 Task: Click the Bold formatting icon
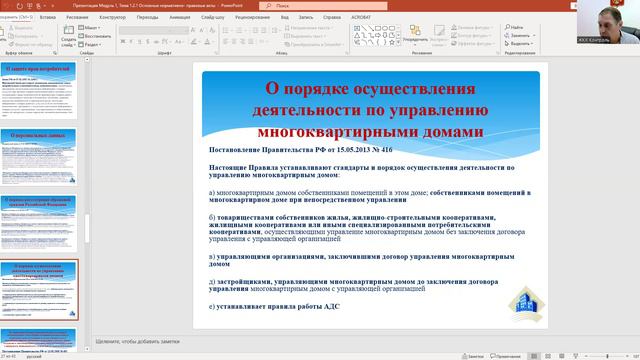[x=123, y=42]
